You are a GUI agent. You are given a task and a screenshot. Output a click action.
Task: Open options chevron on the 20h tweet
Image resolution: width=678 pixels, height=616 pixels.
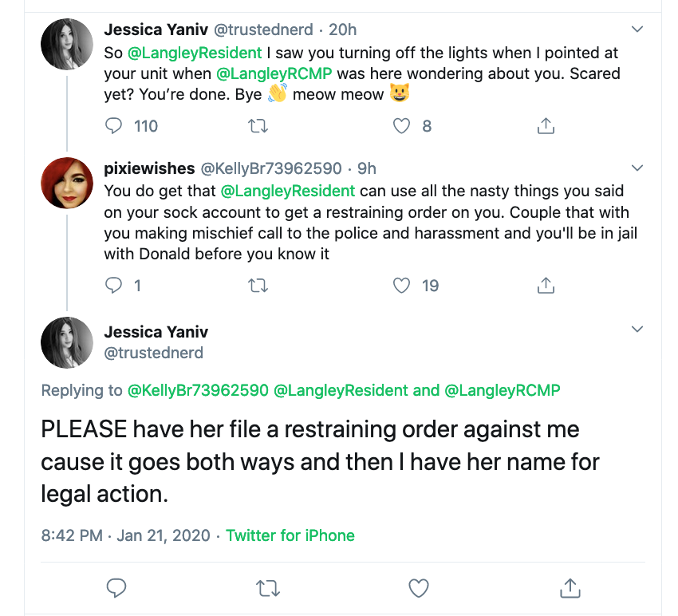[637, 30]
